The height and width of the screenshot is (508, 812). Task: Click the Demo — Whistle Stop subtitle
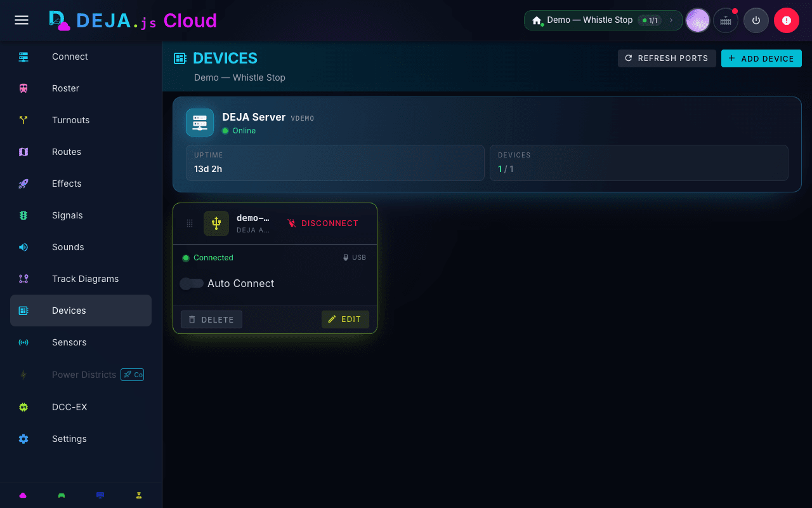click(240, 77)
